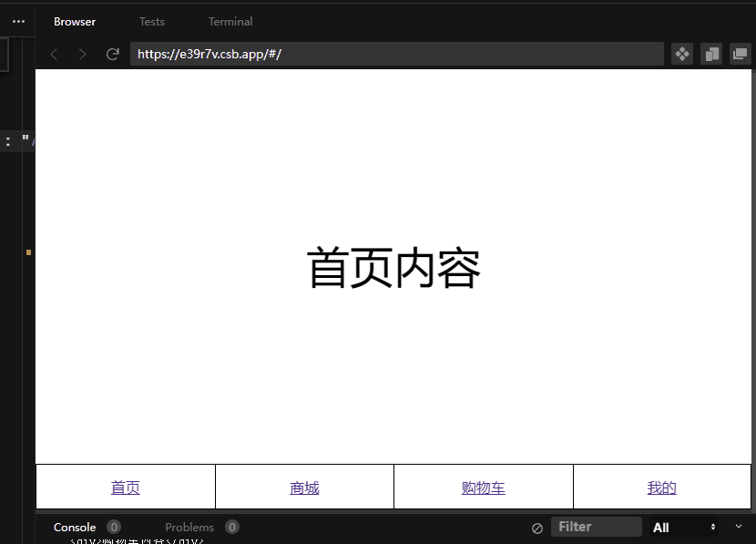Open the 商城 link in the bottom nav
Viewport: 756px width, 544px height.
pyautogui.click(x=304, y=488)
